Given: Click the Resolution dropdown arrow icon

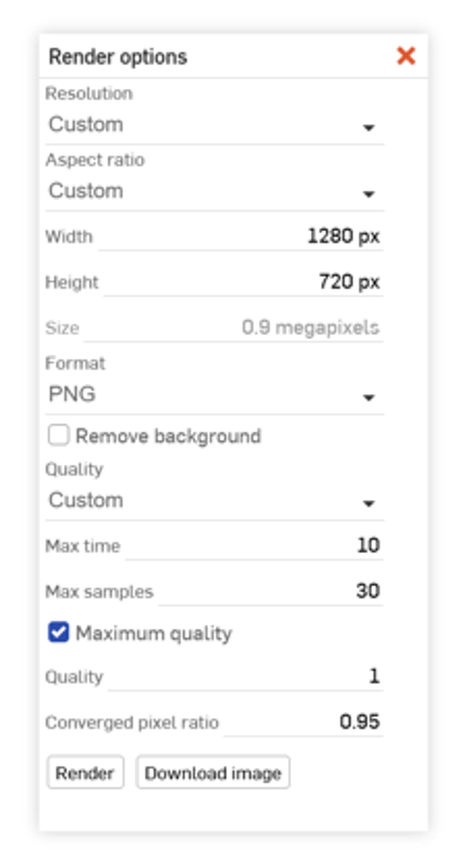Looking at the screenshot, I should pos(369,128).
